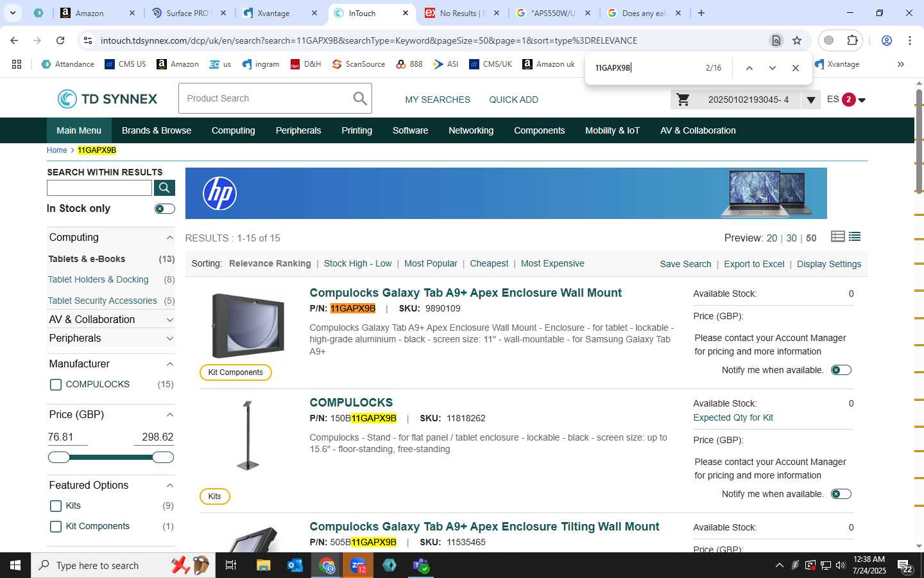The image size is (924, 578).
Task: Expand the AV & Collaboration filter section
Action: 169,320
